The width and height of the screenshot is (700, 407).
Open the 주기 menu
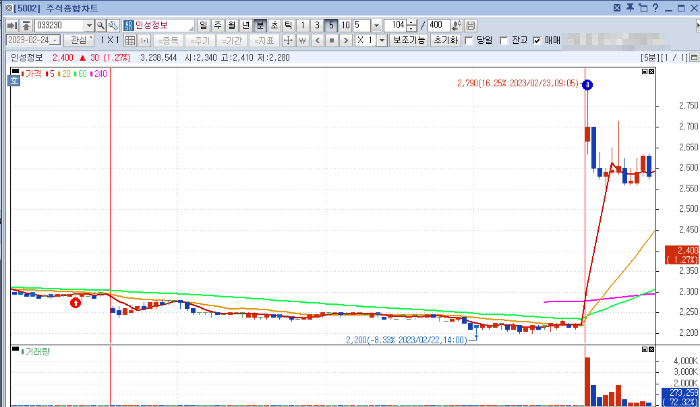(200, 41)
